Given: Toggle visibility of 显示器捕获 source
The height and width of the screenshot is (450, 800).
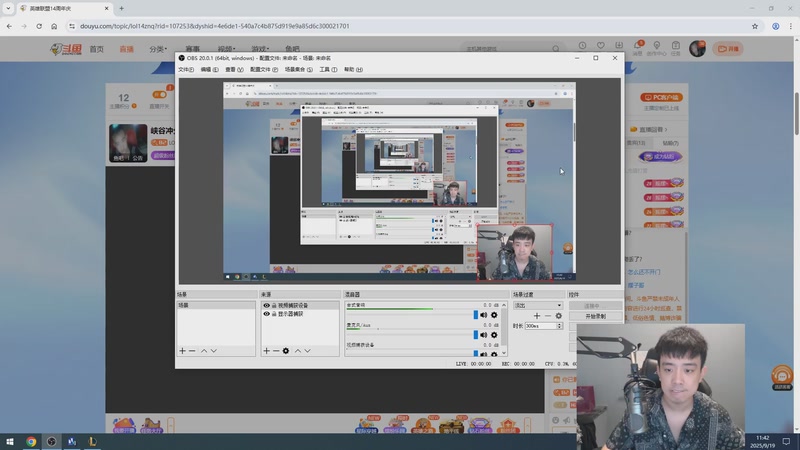Looking at the screenshot, I should click(266, 314).
